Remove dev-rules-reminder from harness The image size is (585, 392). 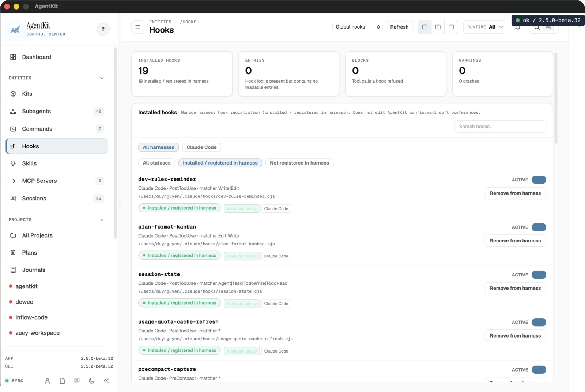(515, 193)
